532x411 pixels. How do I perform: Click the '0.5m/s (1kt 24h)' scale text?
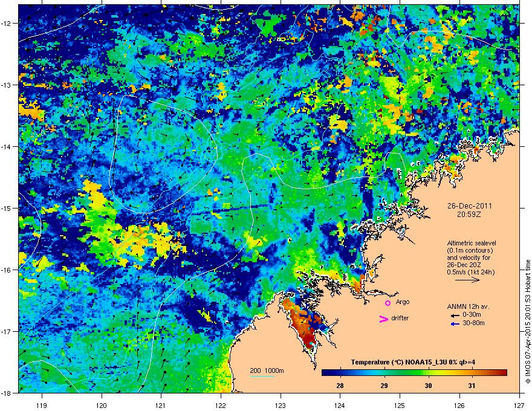[470, 272]
